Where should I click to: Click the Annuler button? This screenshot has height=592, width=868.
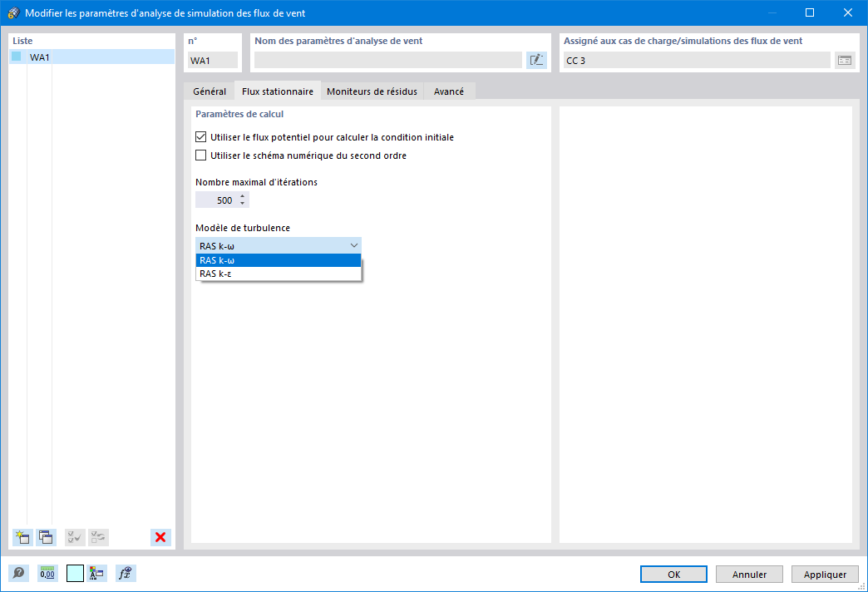(x=750, y=575)
